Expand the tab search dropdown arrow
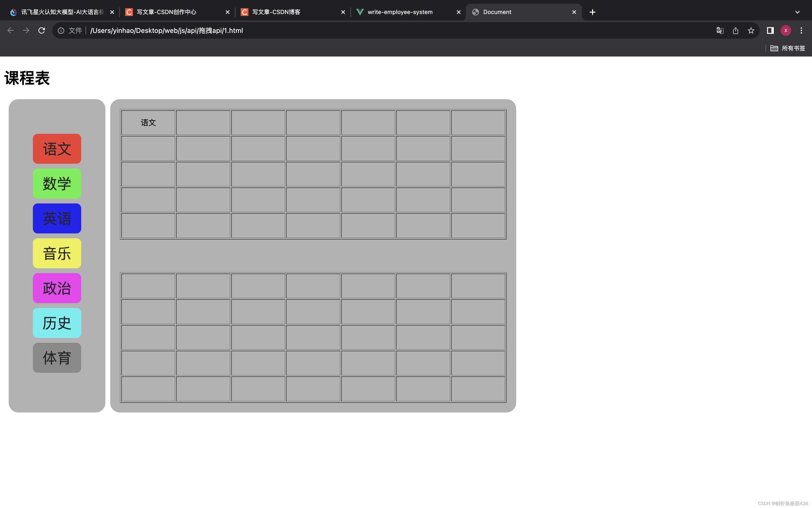The height and width of the screenshot is (508, 812). [797, 12]
